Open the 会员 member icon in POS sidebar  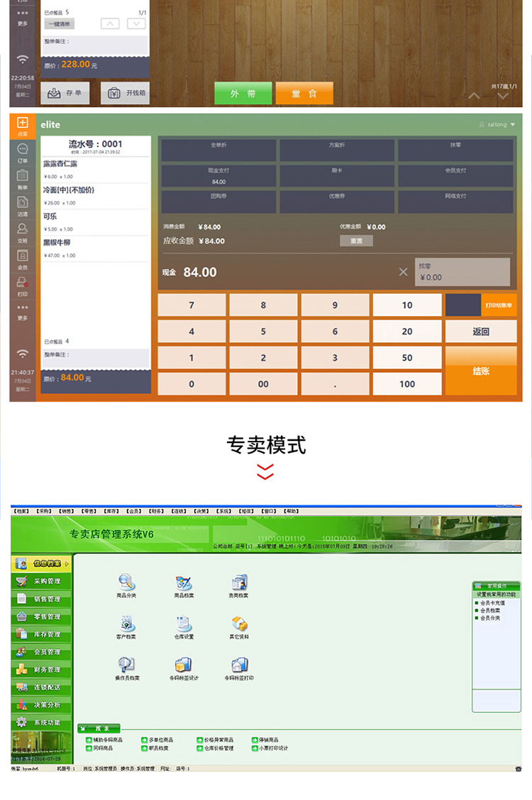pyautogui.click(x=22, y=258)
